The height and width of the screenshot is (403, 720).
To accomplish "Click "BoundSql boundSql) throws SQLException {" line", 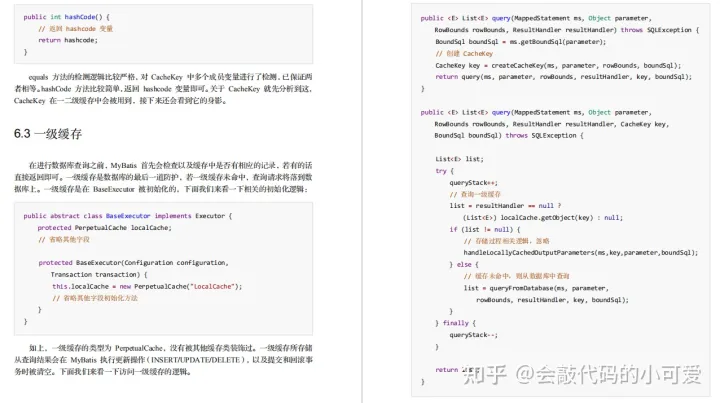I will [509, 135].
